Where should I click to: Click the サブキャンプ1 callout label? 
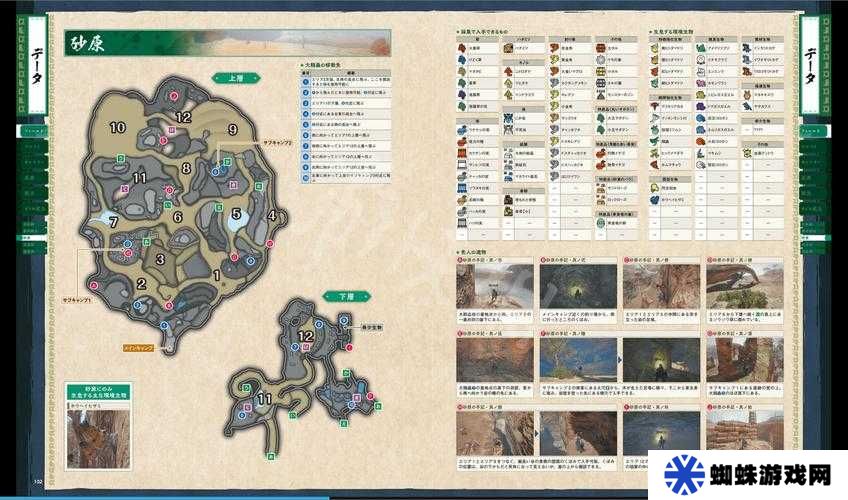77,299
